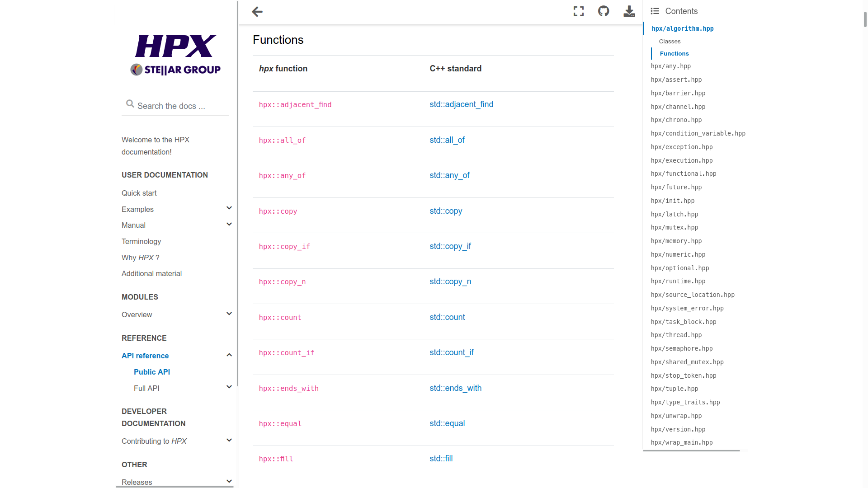Jump to hpx/future.hpp in Contents
Screen dimensions: 868x488
(676, 188)
